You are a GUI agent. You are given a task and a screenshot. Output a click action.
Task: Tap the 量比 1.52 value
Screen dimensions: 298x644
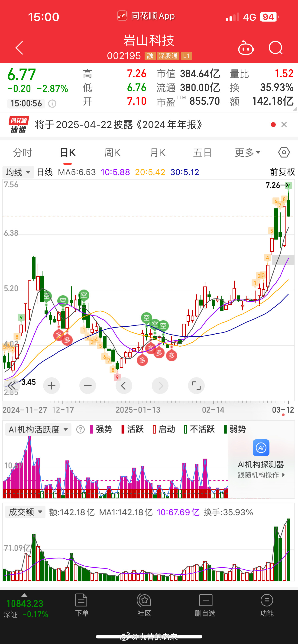pyautogui.click(x=262, y=74)
